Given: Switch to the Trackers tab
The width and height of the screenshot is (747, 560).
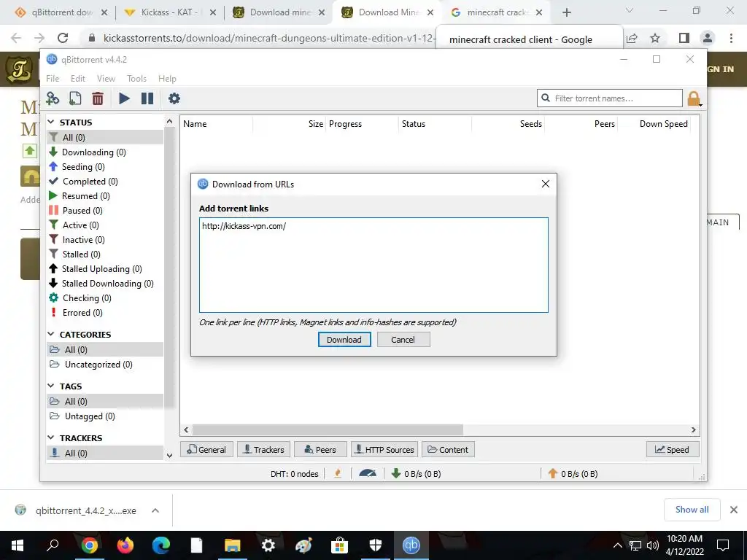Looking at the screenshot, I should tap(263, 449).
